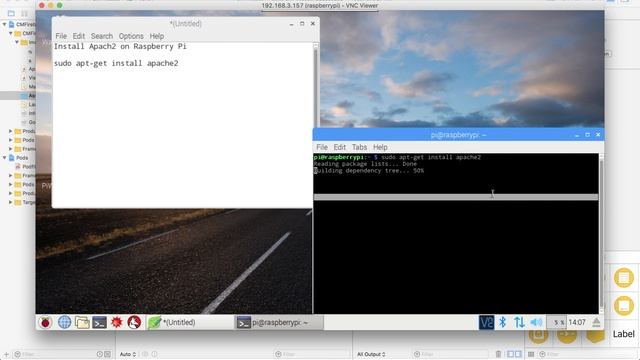Toggle object library grid view icon
Screen dimensions: 640x360
click(531, 354)
